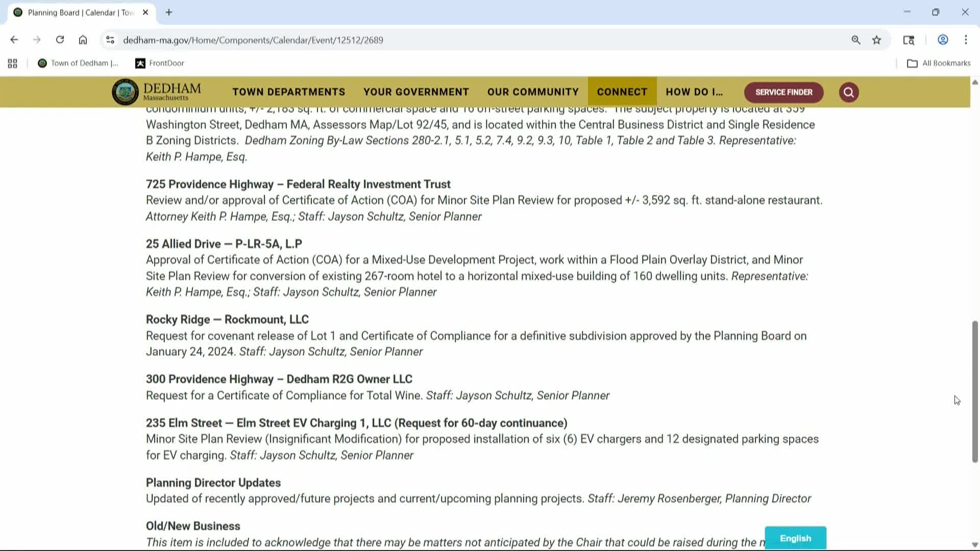Screen dimensions: 980x551
Task: Open the website's search magnifier
Action: (848, 92)
